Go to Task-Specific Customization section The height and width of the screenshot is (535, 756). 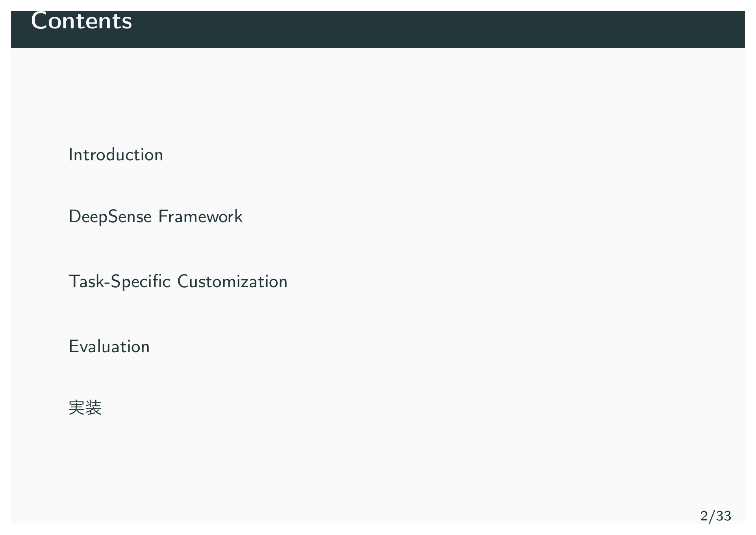(x=178, y=281)
